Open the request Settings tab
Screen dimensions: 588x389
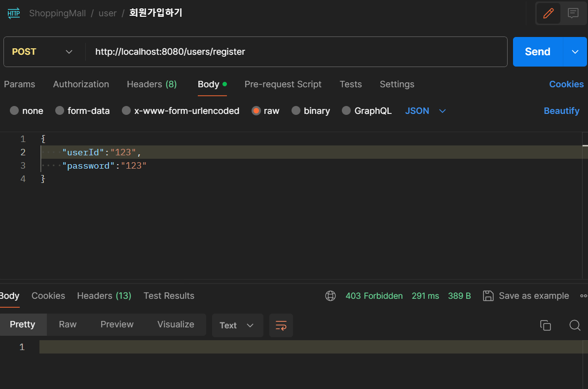[397, 84]
